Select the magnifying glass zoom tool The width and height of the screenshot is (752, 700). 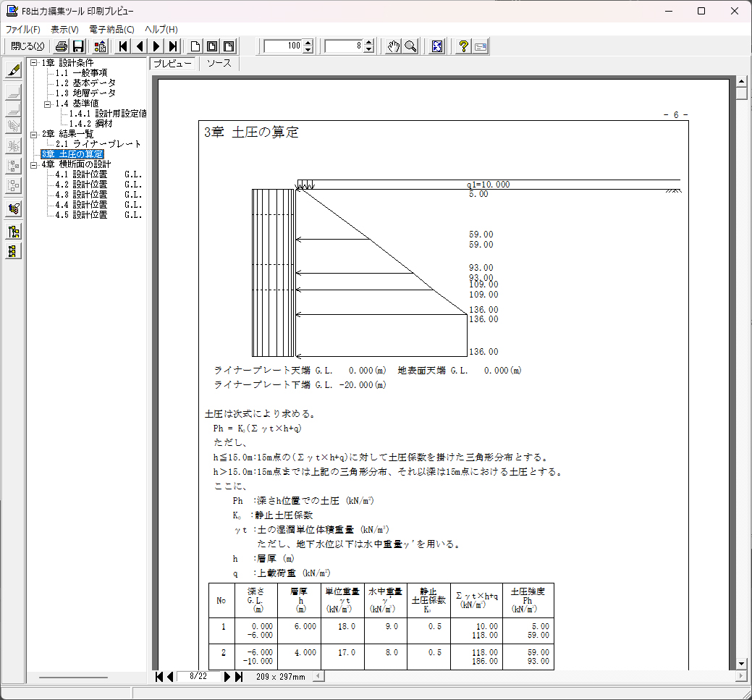[410, 46]
